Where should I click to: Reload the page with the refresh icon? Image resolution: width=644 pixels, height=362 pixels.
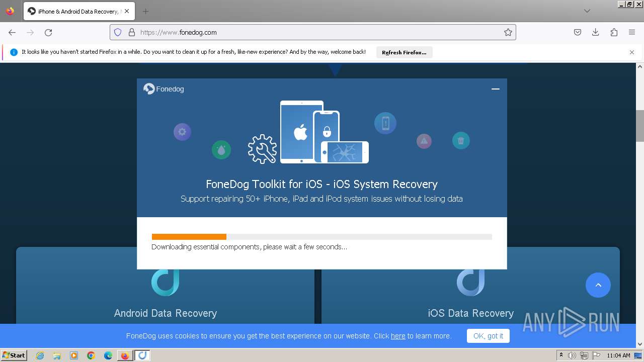click(x=48, y=32)
